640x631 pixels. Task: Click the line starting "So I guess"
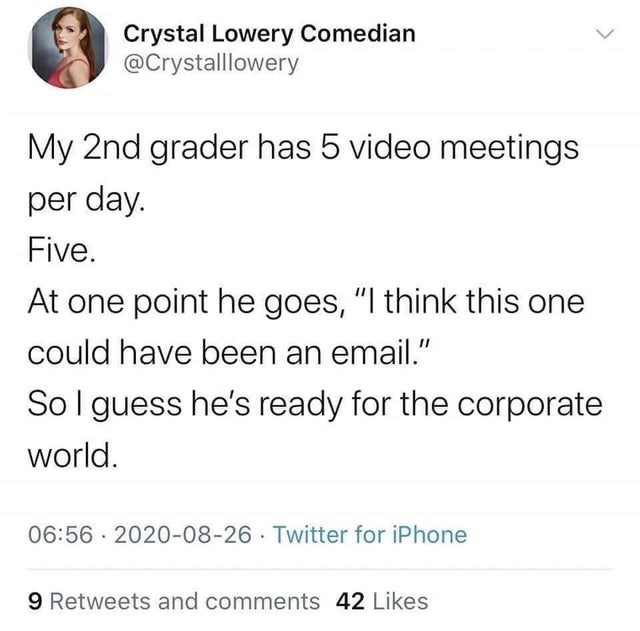pos(315,404)
